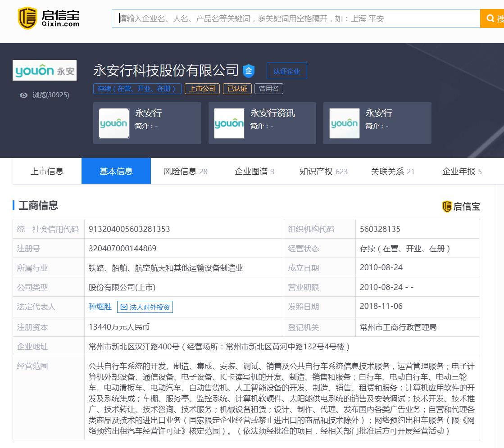
Task: Focus the company name search field
Action: tap(296, 18)
